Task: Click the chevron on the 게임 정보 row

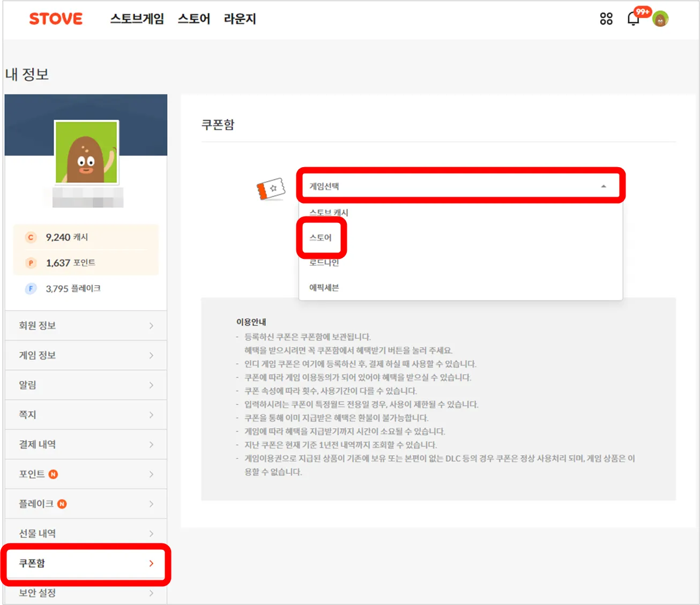Action: (152, 355)
